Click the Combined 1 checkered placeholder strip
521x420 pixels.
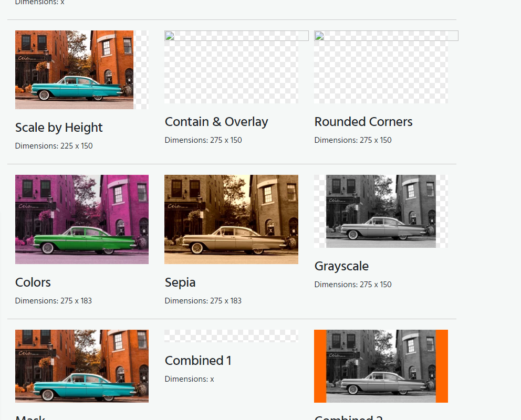point(231,335)
